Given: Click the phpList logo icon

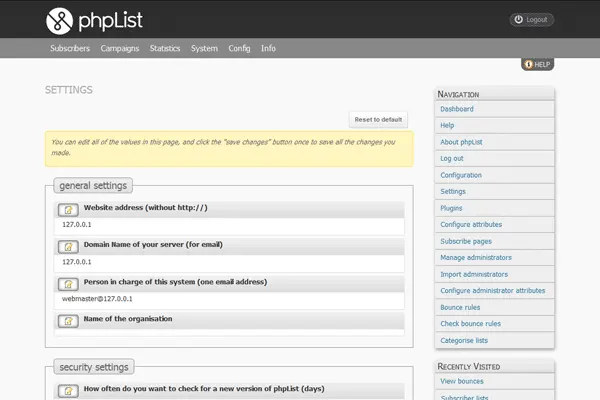Looking at the screenshot, I should 60,19.
